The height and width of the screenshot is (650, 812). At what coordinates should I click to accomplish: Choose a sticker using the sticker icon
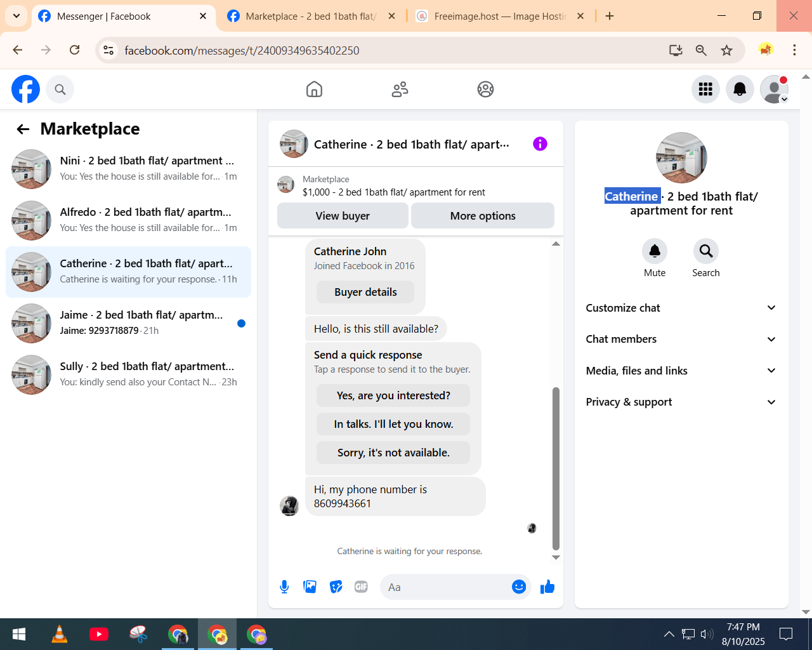click(336, 587)
